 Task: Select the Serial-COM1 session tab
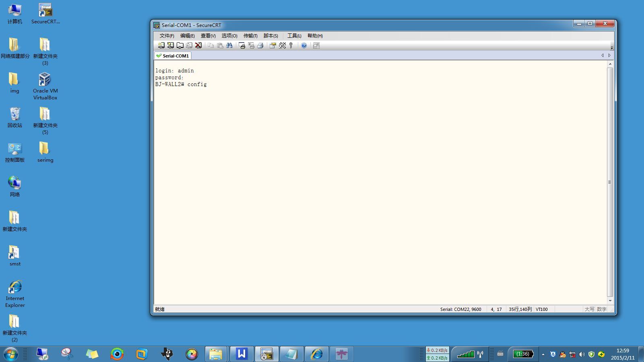[x=173, y=56]
